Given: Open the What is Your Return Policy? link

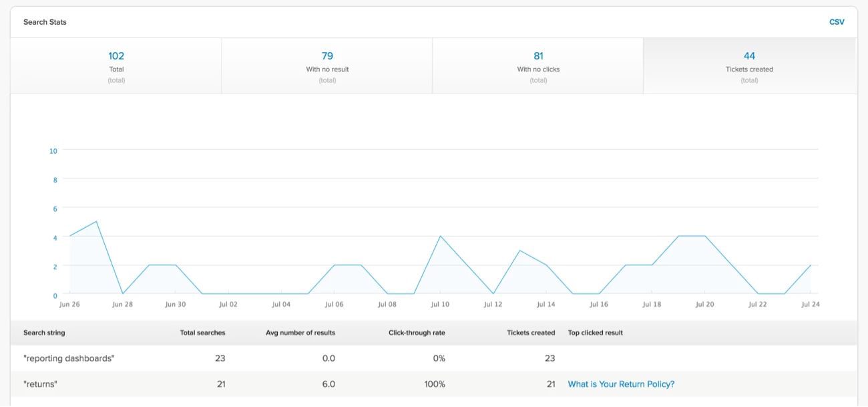Looking at the screenshot, I should pos(621,384).
